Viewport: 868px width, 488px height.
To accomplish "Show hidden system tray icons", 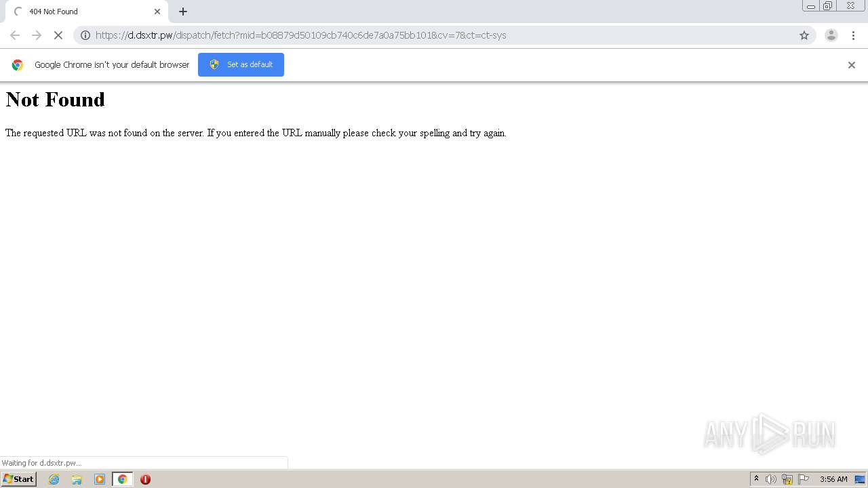I will pyautogui.click(x=756, y=479).
